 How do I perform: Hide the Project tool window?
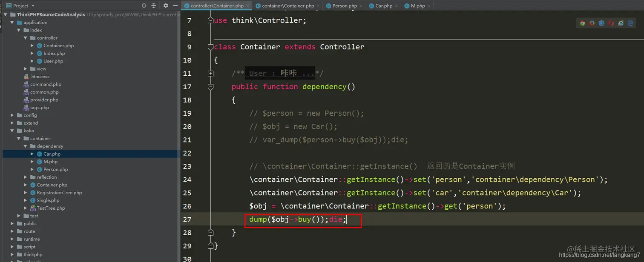pyautogui.click(x=175, y=6)
